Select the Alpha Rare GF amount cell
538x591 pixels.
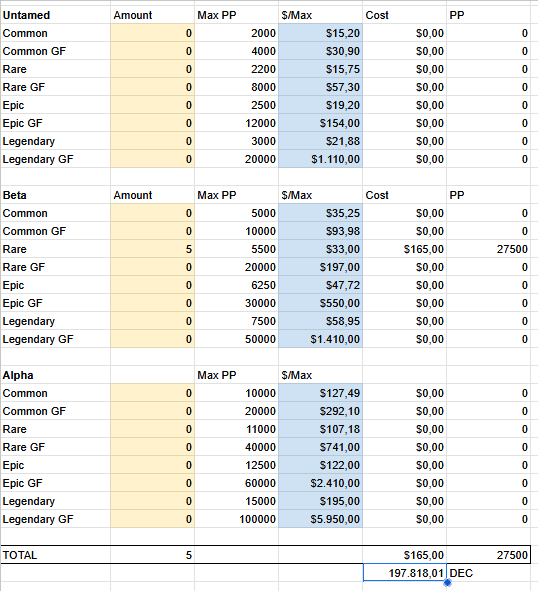pos(152,447)
